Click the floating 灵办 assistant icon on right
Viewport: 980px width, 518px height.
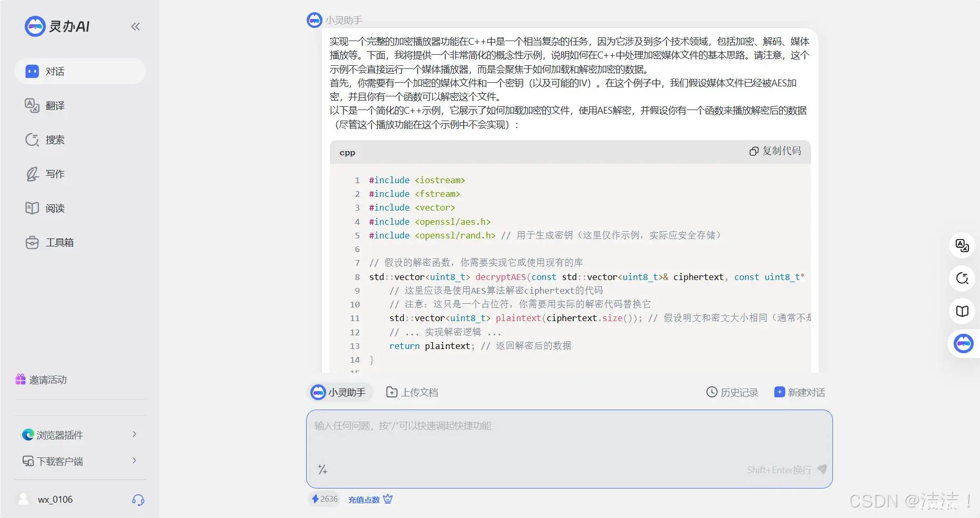[964, 344]
